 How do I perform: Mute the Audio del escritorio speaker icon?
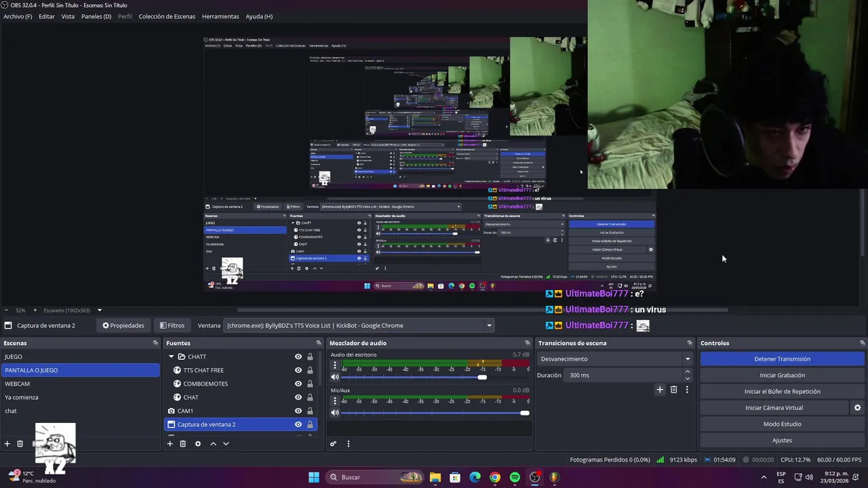pyautogui.click(x=335, y=377)
